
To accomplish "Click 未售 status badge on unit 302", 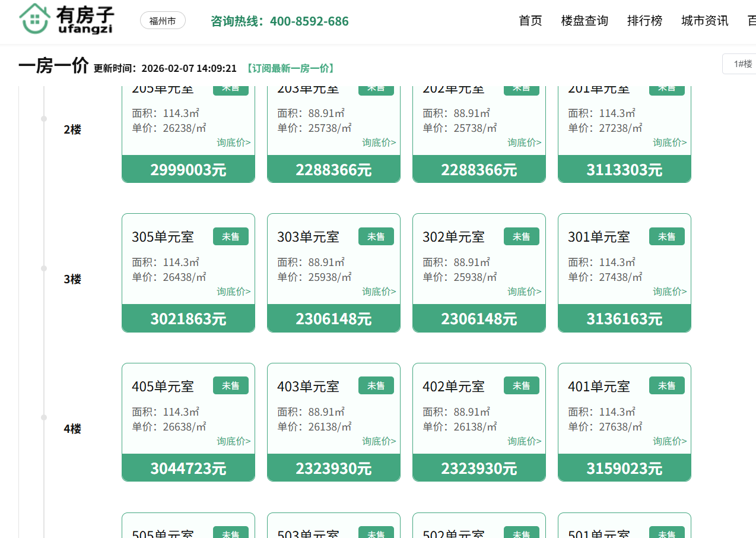I will point(521,236).
